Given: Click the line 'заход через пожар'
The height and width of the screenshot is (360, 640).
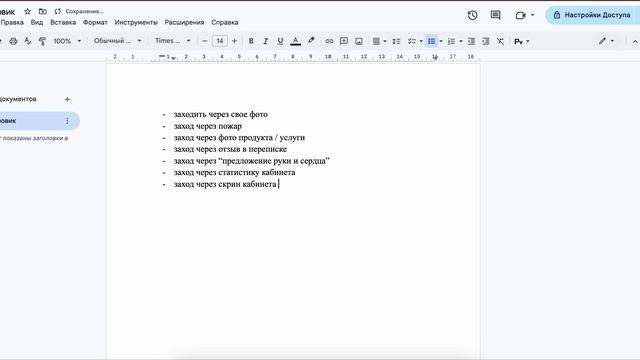Looking at the screenshot, I should tap(208, 126).
